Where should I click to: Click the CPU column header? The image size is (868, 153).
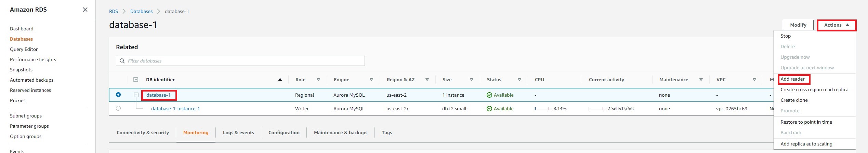[539, 80]
